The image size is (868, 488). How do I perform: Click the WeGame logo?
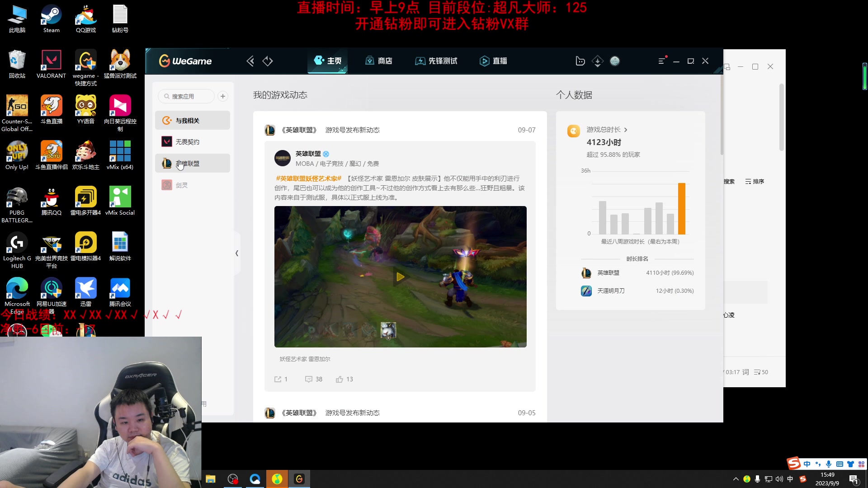[185, 61]
